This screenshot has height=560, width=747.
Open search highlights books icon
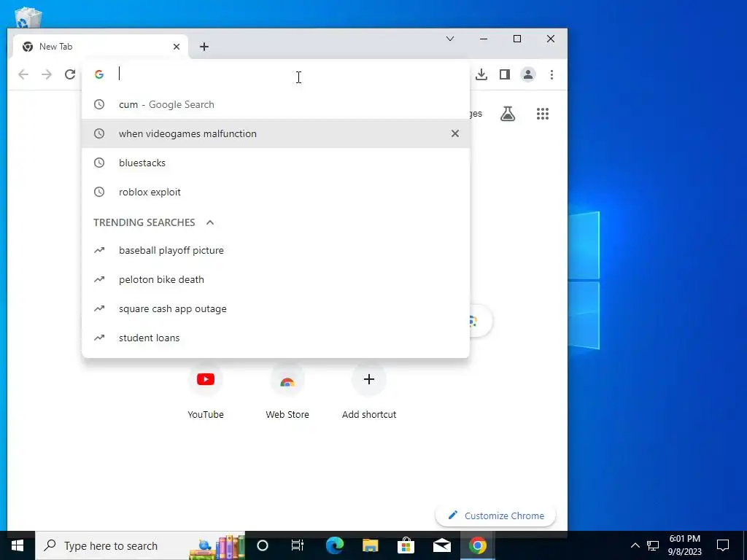point(217,547)
